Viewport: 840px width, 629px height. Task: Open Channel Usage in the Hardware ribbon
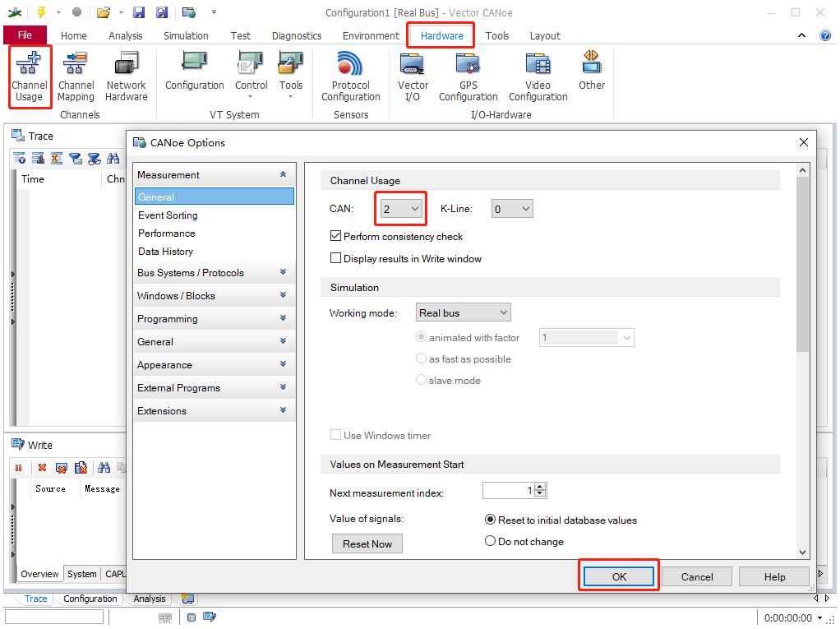pyautogui.click(x=30, y=76)
